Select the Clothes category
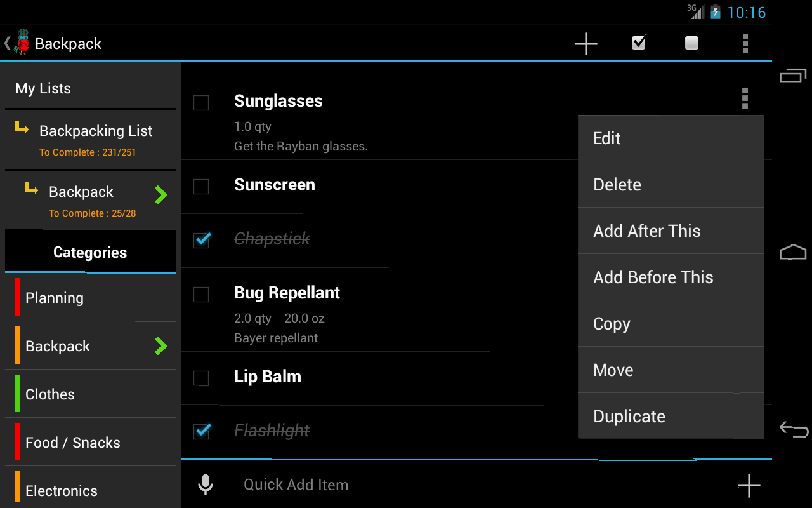Viewport: 812px width, 508px height. coord(49,394)
